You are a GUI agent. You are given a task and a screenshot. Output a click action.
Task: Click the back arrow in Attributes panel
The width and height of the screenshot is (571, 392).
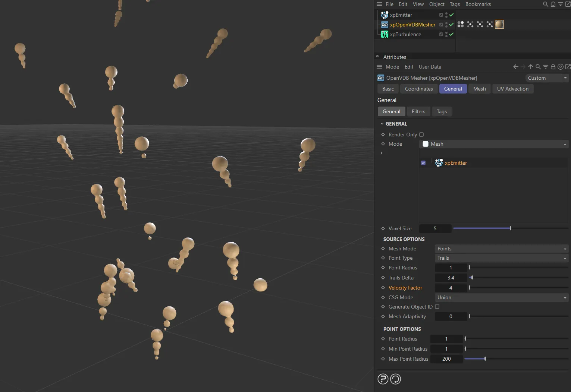pyautogui.click(x=516, y=67)
